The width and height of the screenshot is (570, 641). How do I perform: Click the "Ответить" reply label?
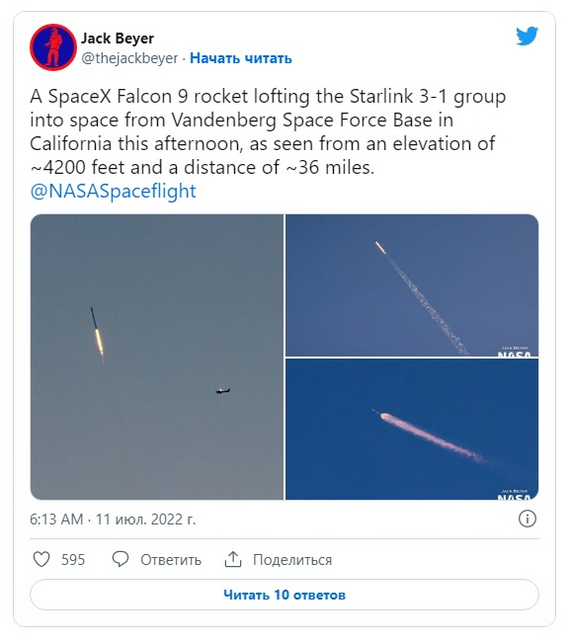[171, 560]
